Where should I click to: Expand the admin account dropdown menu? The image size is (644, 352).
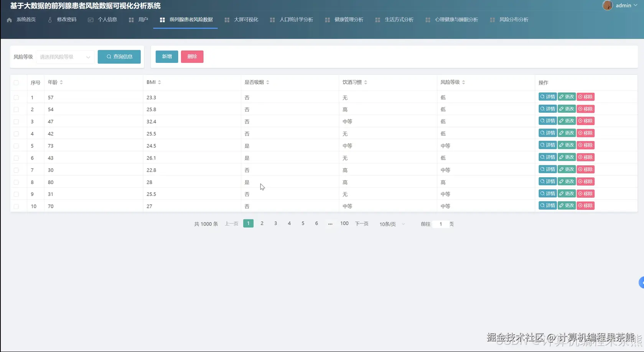pyautogui.click(x=636, y=5)
